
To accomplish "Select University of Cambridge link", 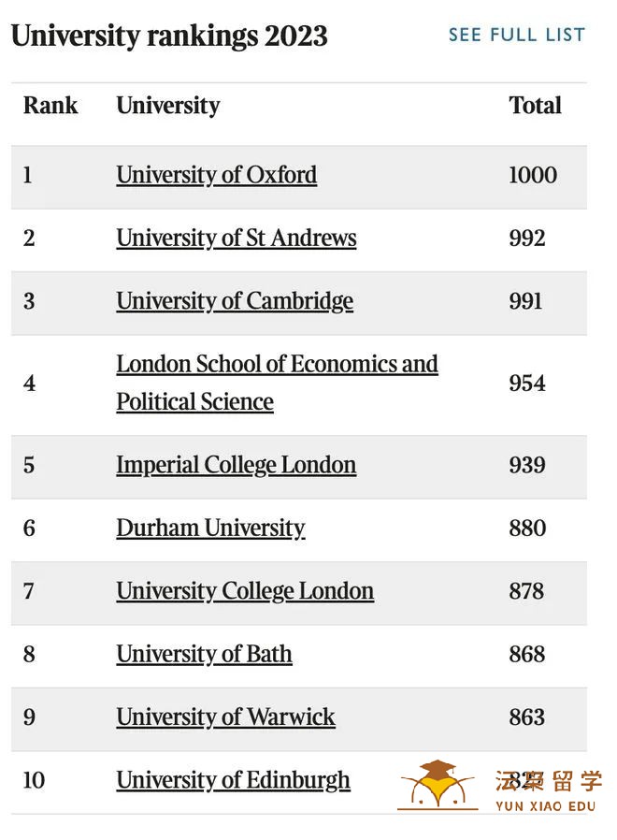I will (235, 301).
